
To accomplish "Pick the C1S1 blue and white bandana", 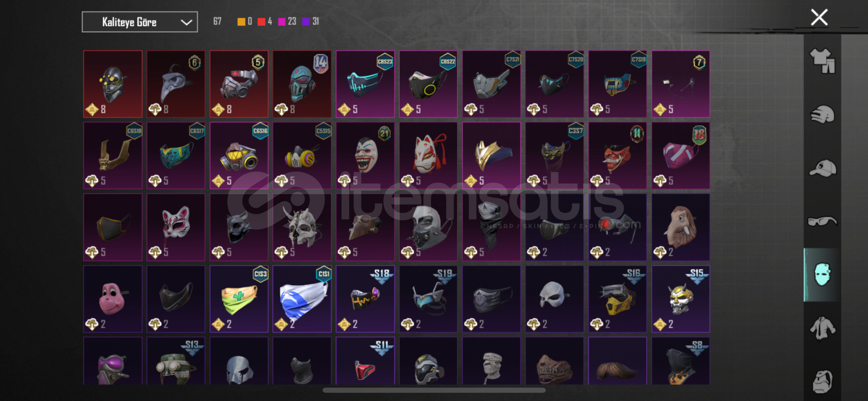I will [x=302, y=299].
